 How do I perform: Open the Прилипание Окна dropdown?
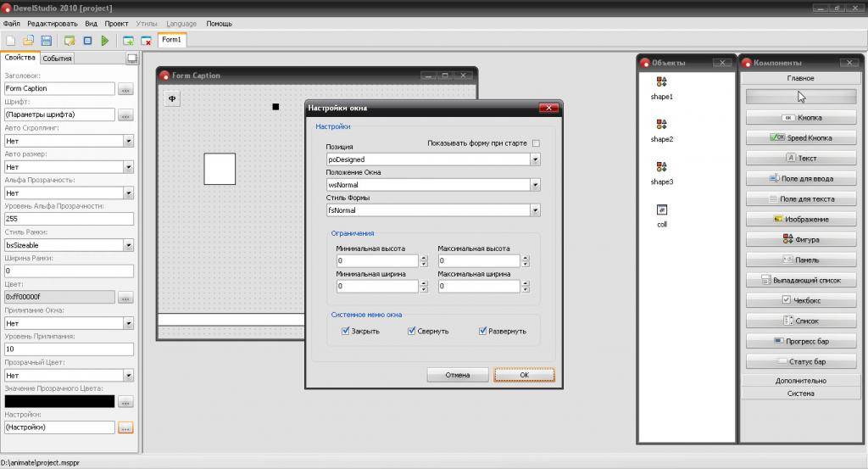[x=129, y=323]
